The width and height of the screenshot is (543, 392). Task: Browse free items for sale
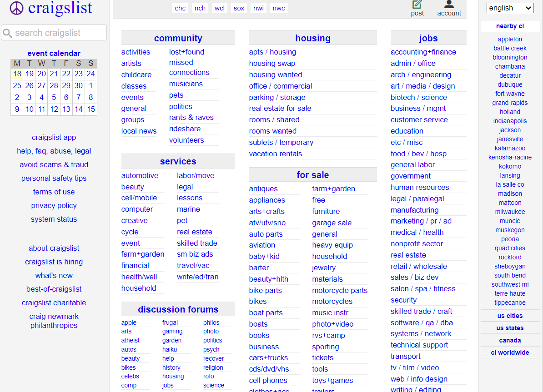tap(318, 200)
